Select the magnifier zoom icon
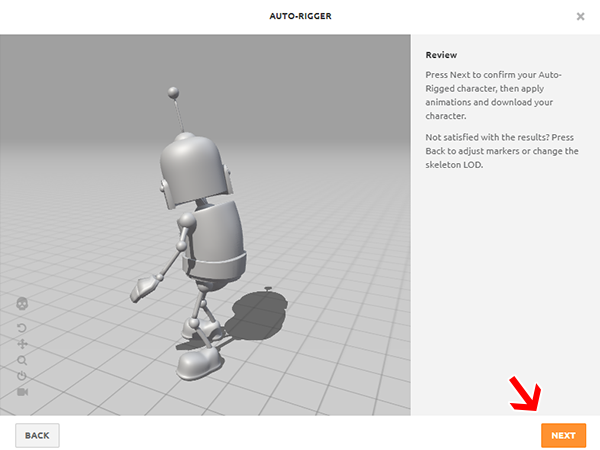600x450 pixels. tap(22, 360)
